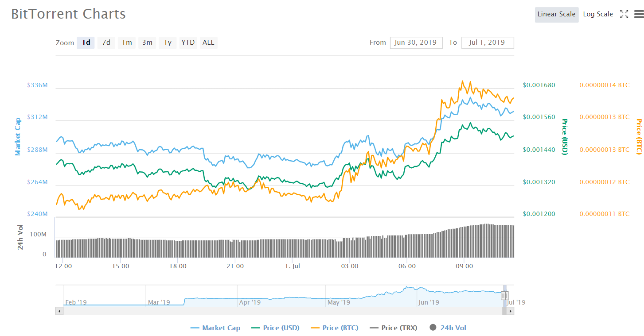Viewport: 644px width, 336px height.
Task: Toggle Market Cap series in legend
Action: [215, 328]
